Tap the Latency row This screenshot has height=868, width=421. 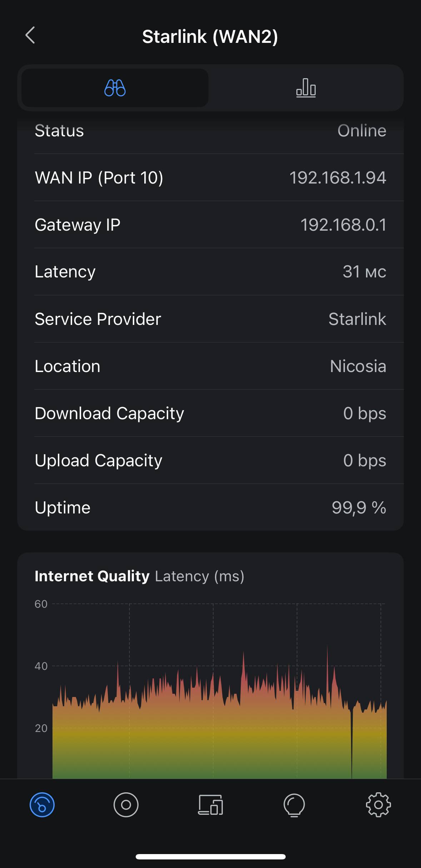tap(210, 272)
